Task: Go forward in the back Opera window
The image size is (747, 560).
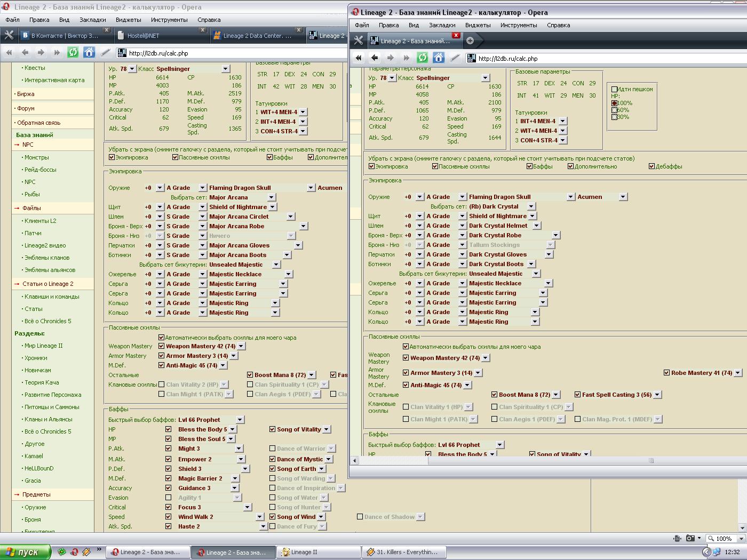Action: [41, 52]
